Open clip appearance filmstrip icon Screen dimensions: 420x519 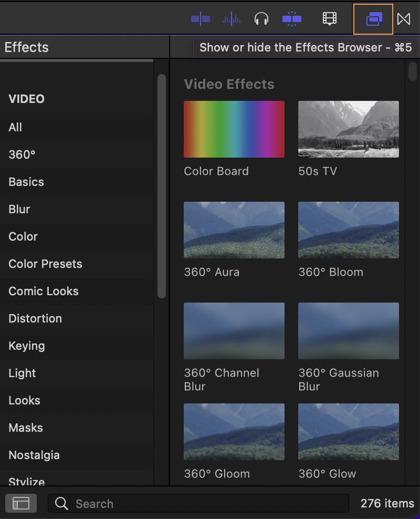tap(330, 19)
